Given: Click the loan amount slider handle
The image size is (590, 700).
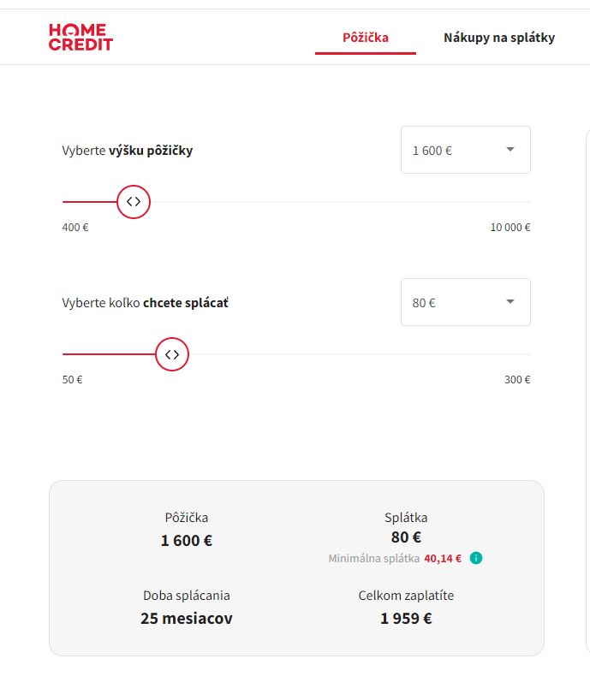Looking at the screenshot, I should click(x=134, y=202).
